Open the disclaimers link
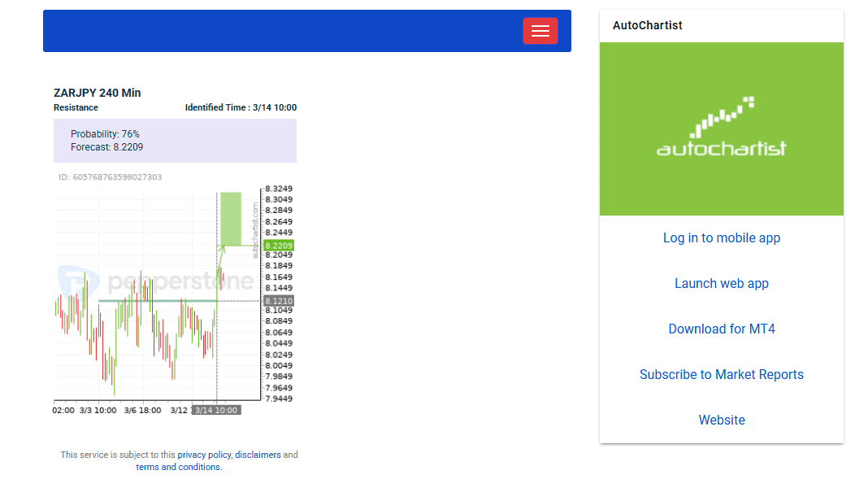868x488 pixels. click(258, 455)
